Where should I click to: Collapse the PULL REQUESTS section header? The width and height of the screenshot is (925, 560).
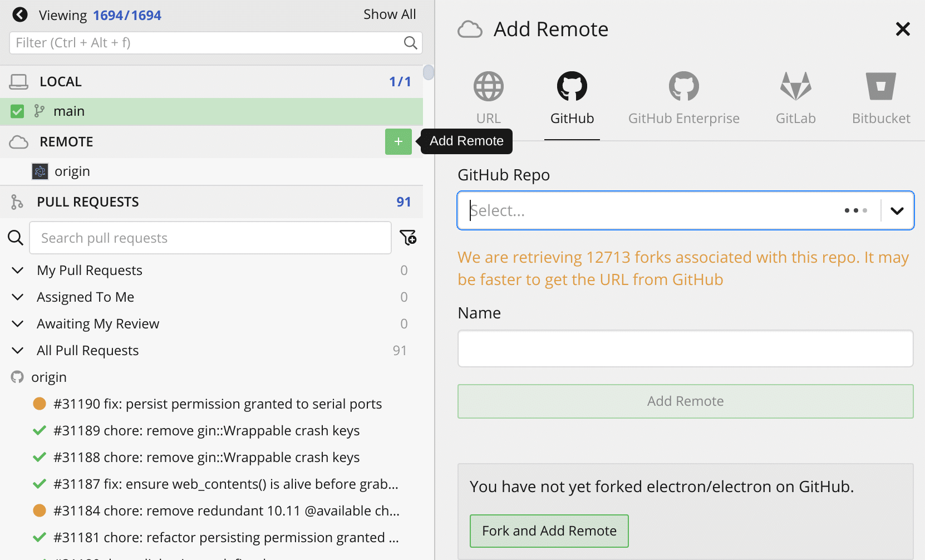point(211,202)
